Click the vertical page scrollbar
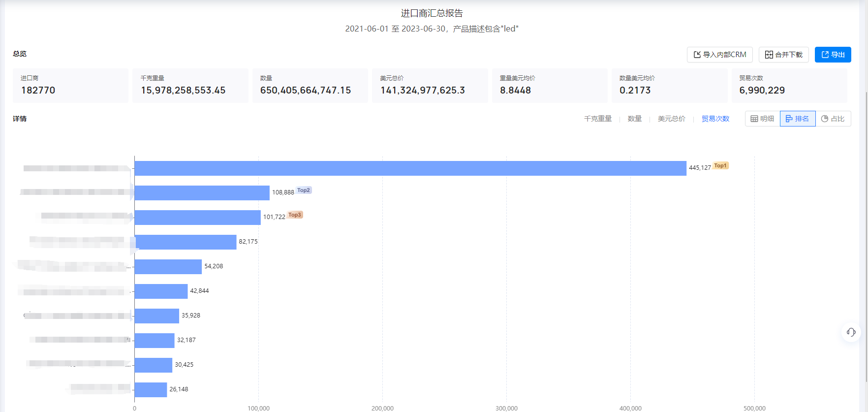The width and height of the screenshot is (868, 412). tap(865, 236)
